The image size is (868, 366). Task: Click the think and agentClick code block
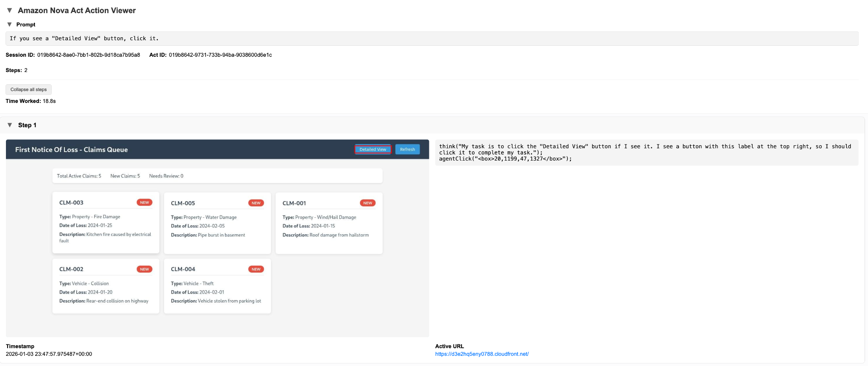(x=647, y=152)
